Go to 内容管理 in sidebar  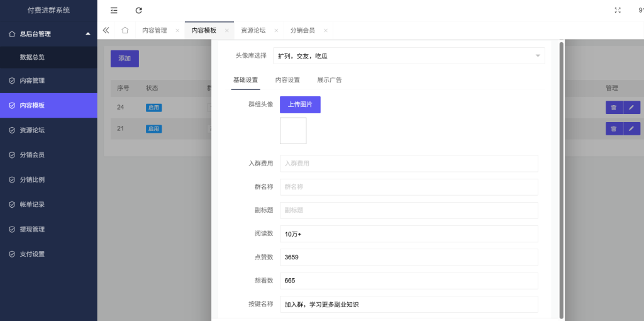click(x=48, y=81)
